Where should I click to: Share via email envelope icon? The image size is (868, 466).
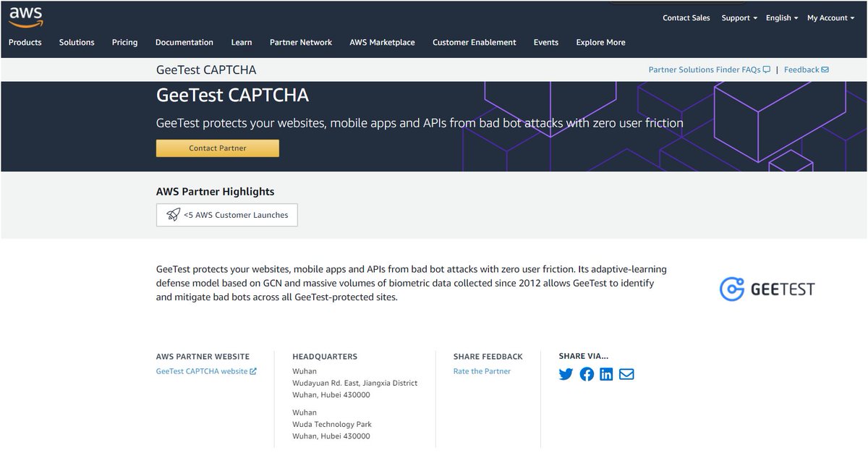626,374
